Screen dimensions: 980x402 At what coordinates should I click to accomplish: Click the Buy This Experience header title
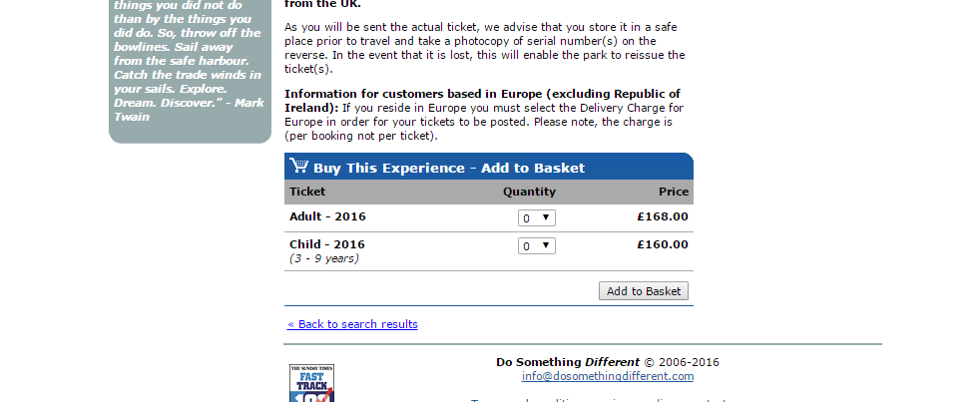pos(448,168)
